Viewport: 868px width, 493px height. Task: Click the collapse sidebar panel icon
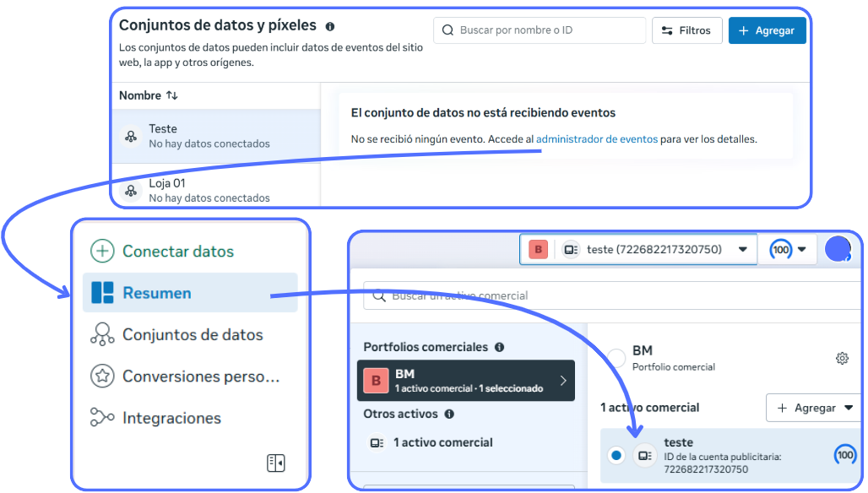tap(275, 463)
